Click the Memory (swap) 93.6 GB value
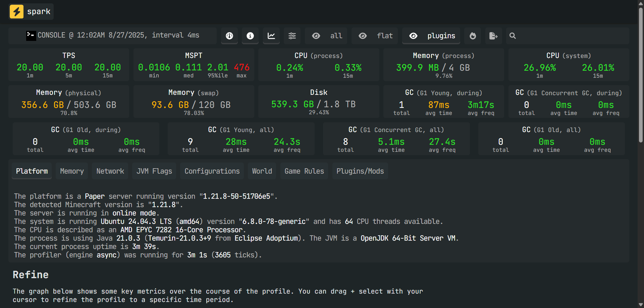 click(x=170, y=105)
